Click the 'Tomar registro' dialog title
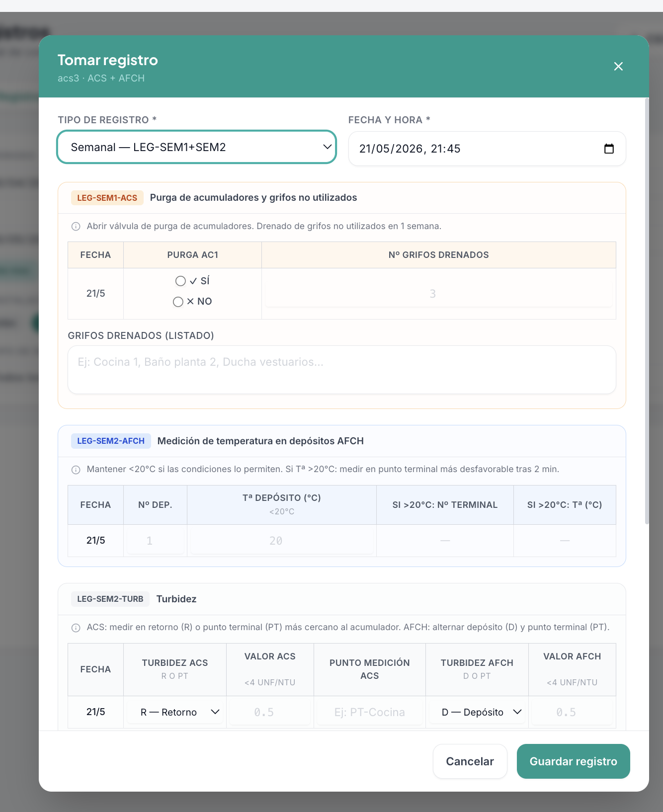The height and width of the screenshot is (812, 663). click(108, 60)
